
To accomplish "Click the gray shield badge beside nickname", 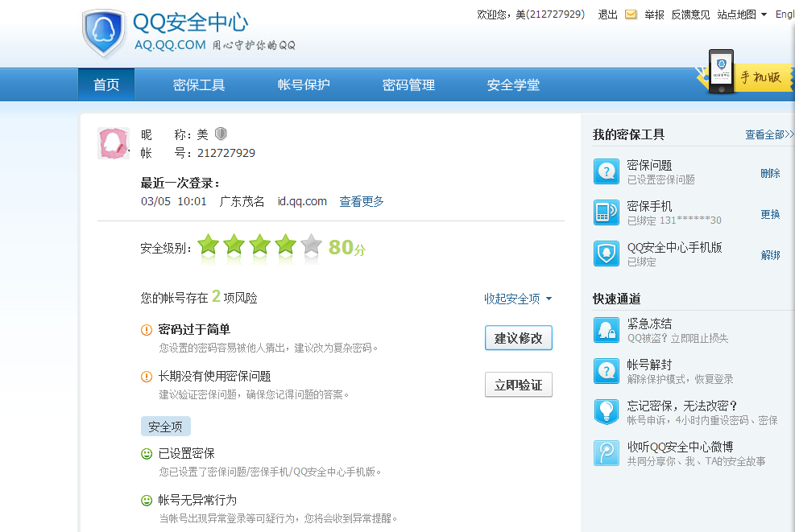I will (x=221, y=134).
